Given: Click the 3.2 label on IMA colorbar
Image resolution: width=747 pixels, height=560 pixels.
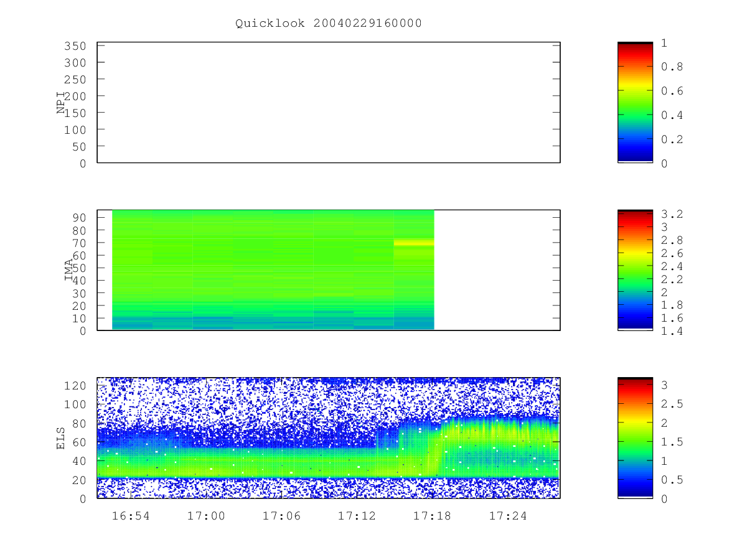Looking at the screenshot, I should 671,214.
